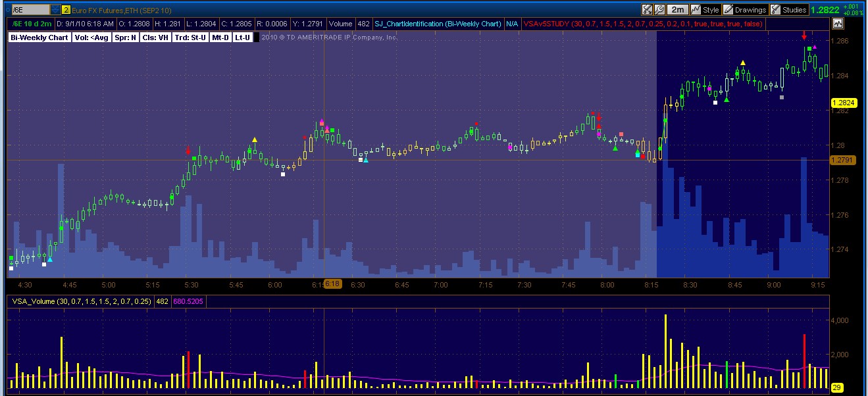Click the N/A study value
Image resolution: width=868 pixels, height=396 pixels.
click(x=512, y=24)
